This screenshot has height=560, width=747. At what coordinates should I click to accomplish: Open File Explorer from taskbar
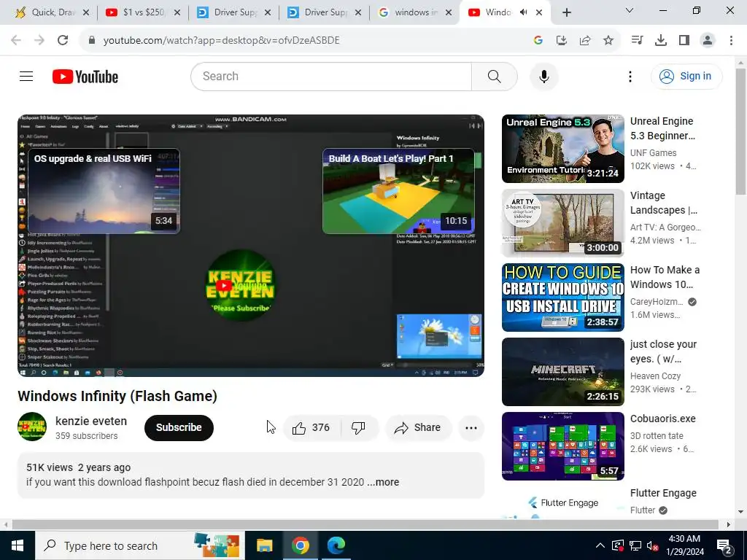264,545
